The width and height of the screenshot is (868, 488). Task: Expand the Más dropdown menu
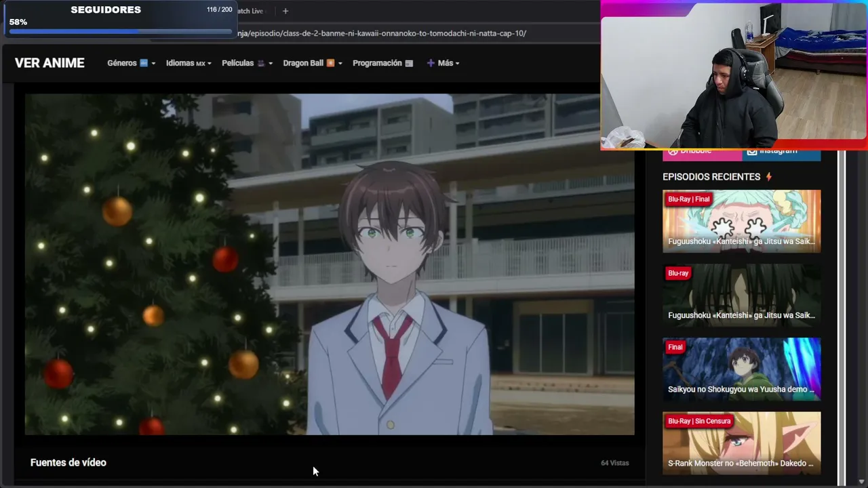click(443, 63)
